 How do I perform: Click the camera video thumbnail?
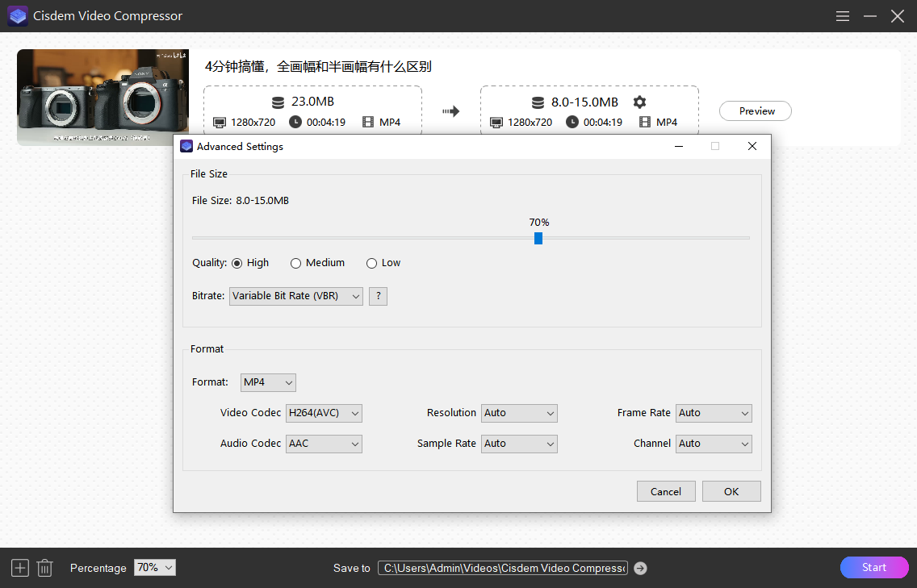103,98
